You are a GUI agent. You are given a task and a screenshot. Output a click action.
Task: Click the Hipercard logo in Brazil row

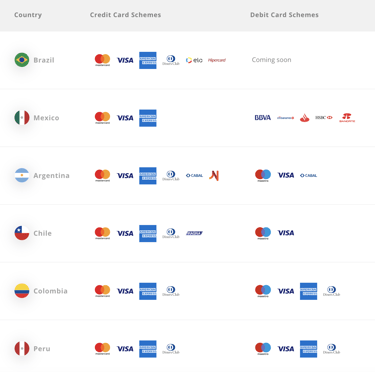217,60
